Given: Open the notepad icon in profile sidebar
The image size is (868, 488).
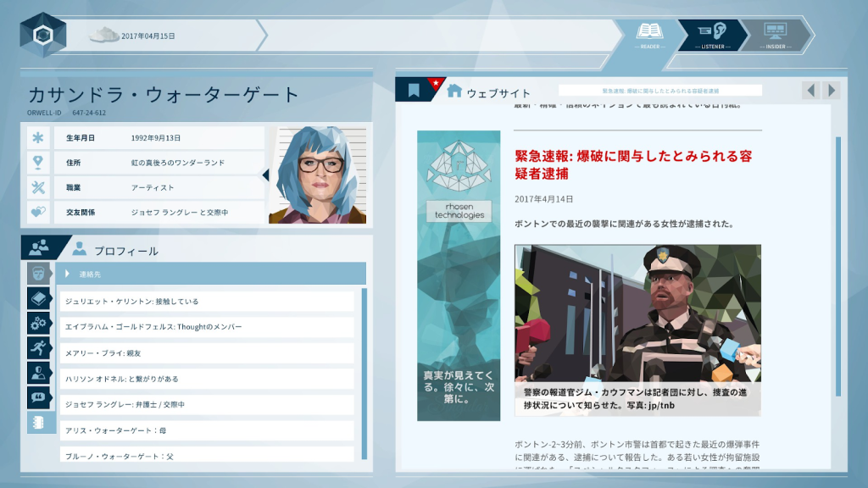Looking at the screenshot, I should click(x=40, y=422).
